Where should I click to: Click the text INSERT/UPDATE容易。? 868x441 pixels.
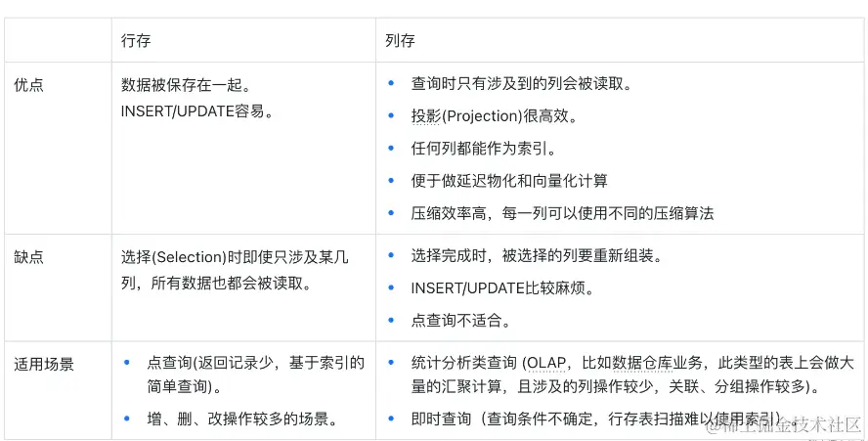click(x=197, y=111)
